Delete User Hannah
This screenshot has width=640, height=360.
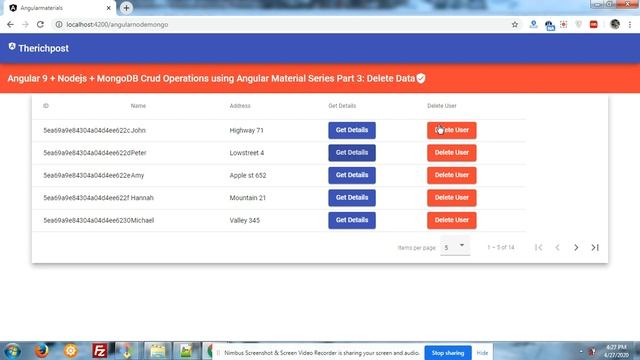[x=451, y=198]
